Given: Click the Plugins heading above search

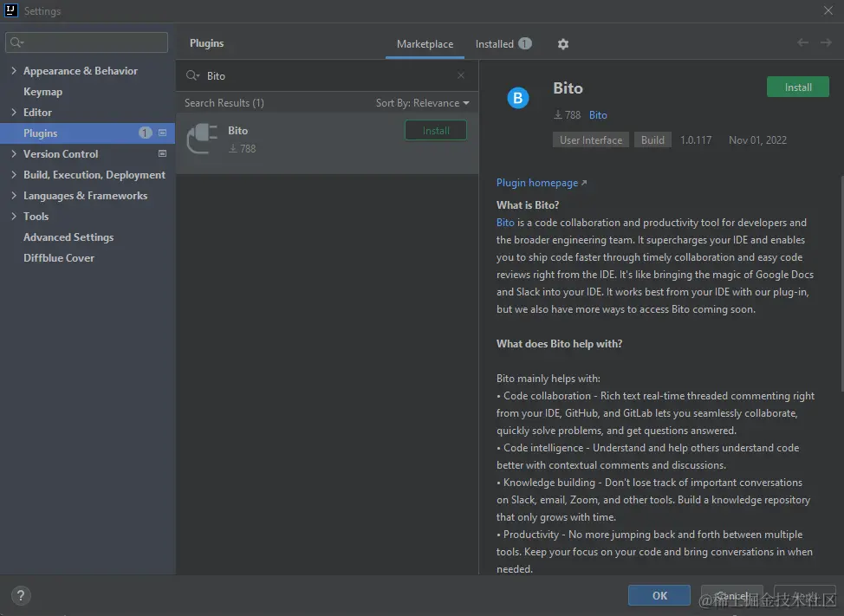Looking at the screenshot, I should tap(207, 43).
